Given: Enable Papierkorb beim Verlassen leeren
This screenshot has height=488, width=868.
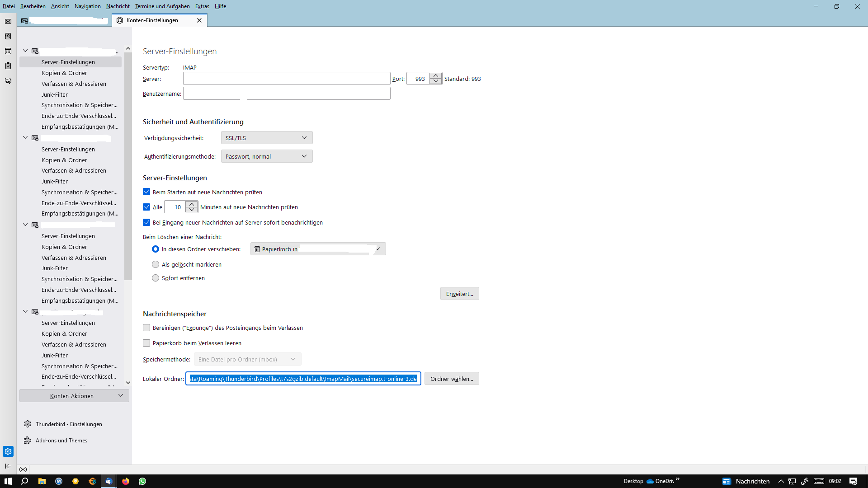Looking at the screenshot, I should click(146, 343).
